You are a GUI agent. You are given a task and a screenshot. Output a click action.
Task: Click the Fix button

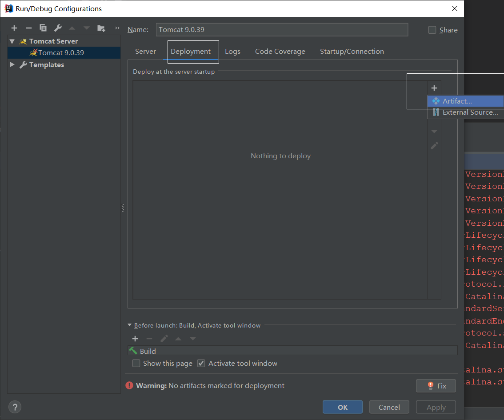point(436,386)
